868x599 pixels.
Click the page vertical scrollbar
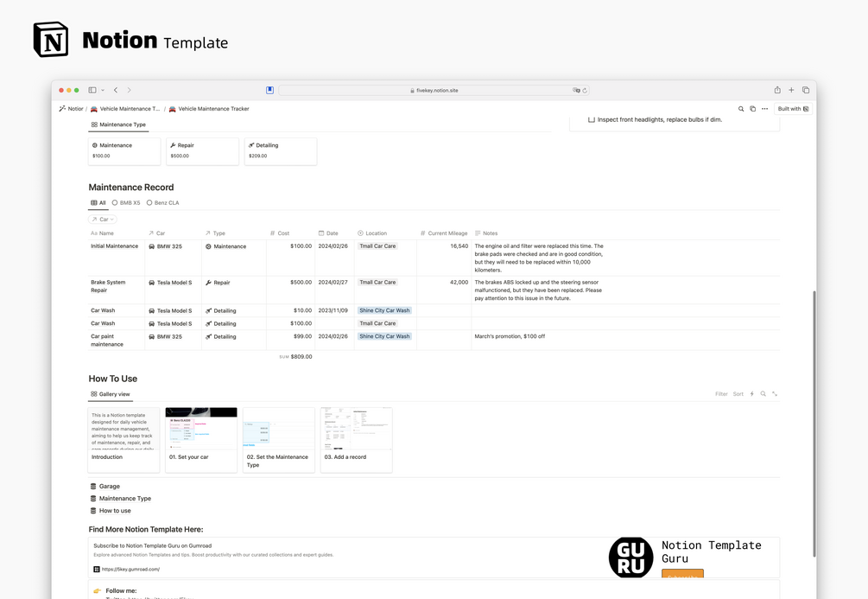click(x=814, y=424)
